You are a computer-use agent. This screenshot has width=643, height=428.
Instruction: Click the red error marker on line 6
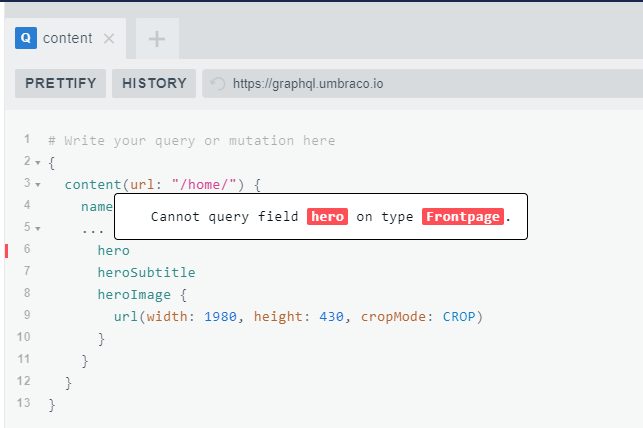point(7,250)
